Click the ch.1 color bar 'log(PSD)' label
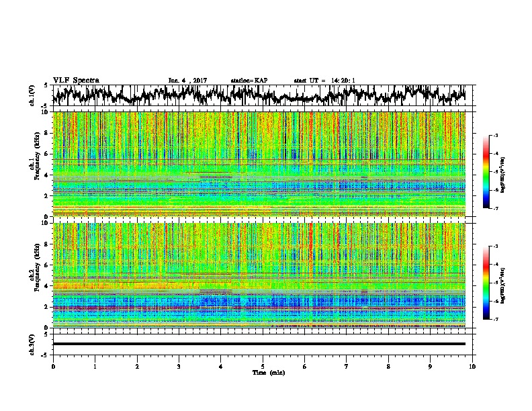Screen dimensions: 532x411 (x=503, y=175)
